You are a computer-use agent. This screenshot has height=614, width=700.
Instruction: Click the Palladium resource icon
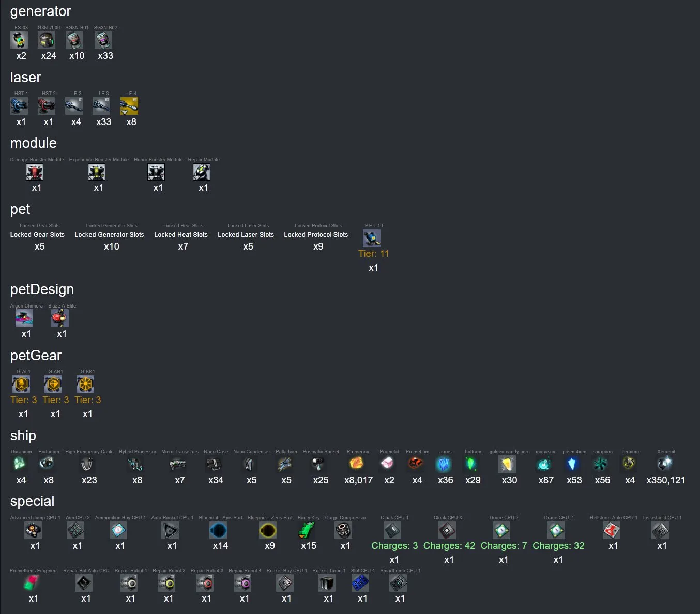point(284,464)
